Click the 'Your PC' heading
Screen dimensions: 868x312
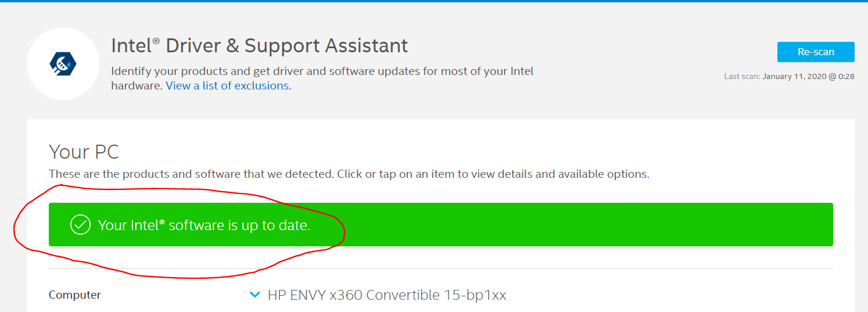click(84, 152)
